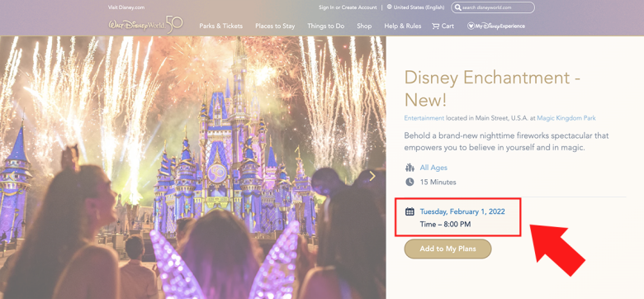
Task: Click Sign In or Create Account
Action: pyautogui.click(x=348, y=7)
